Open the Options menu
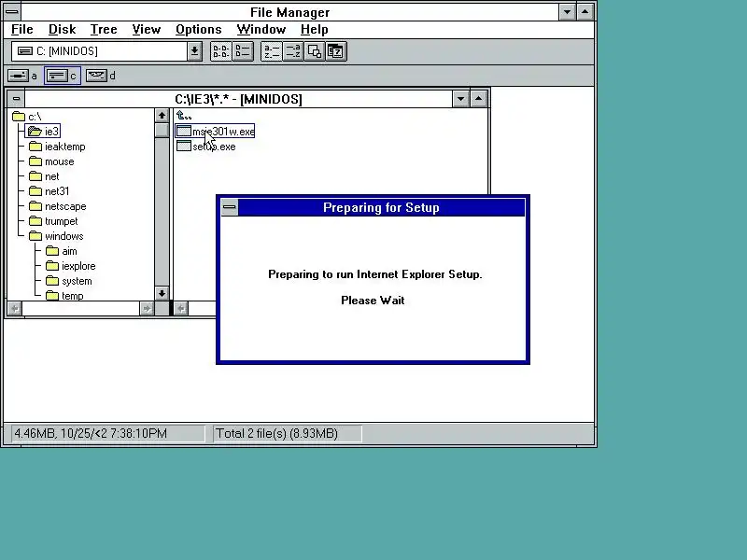Screen dimensions: 747x560 [199, 30]
